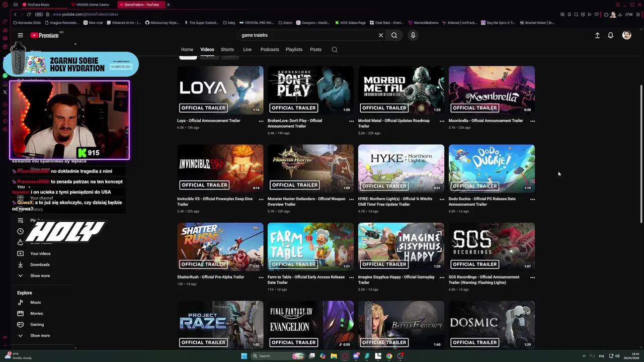
Task: Expand Show more under Explore section
Action: pyautogui.click(x=34, y=335)
